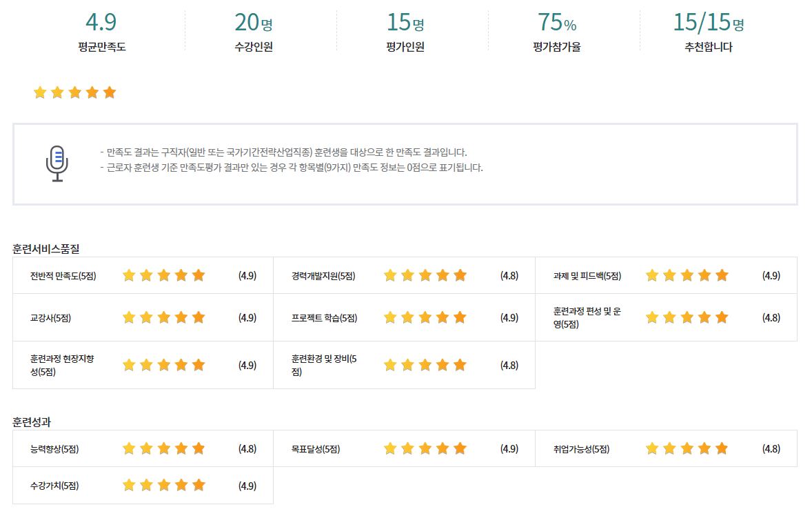
Task: Click the microphone icon in notice box
Action: tap(57, 163)
